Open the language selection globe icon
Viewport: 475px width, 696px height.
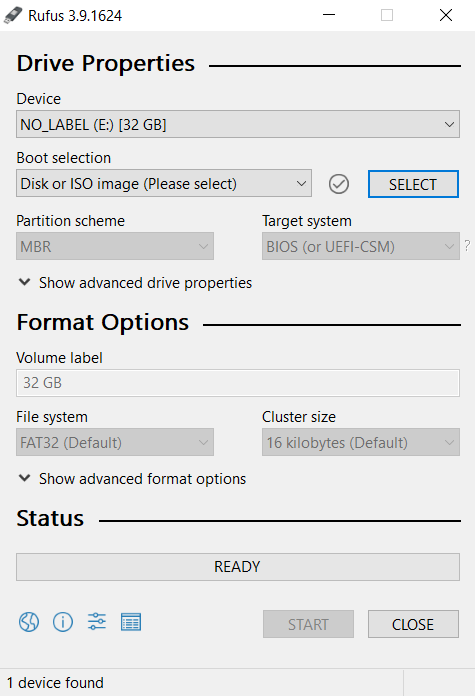click(x=29, y=622)
